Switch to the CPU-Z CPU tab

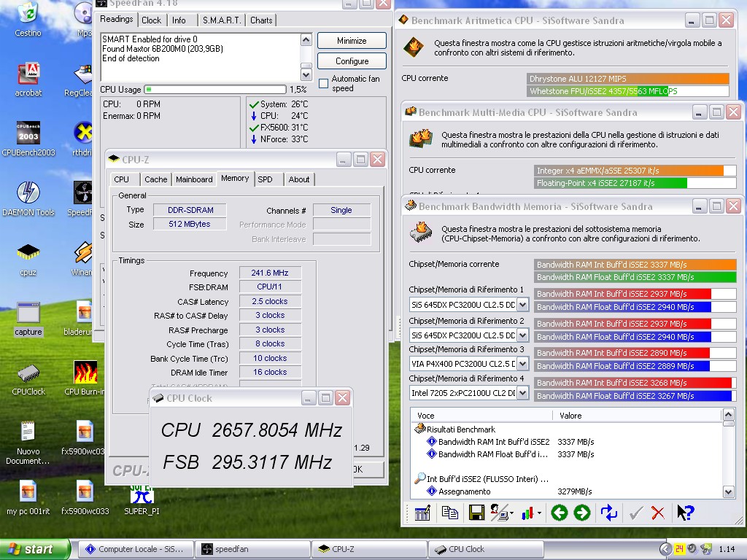122,179
